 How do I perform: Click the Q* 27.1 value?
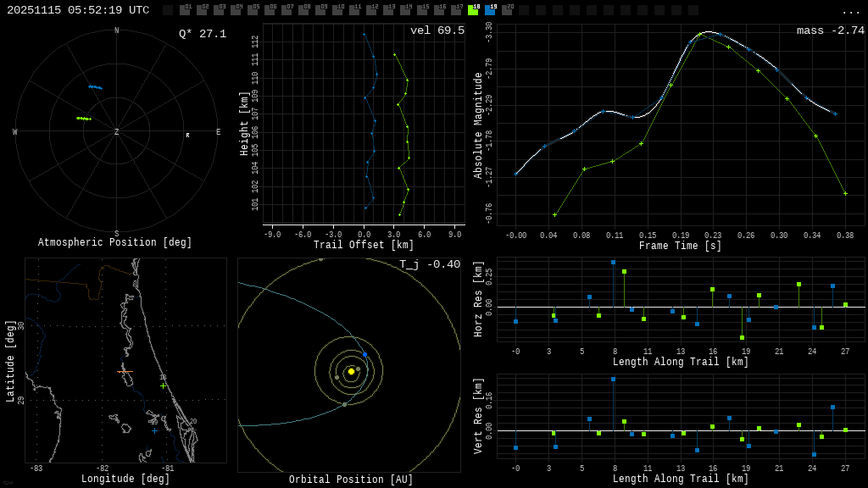pos(203,34)
